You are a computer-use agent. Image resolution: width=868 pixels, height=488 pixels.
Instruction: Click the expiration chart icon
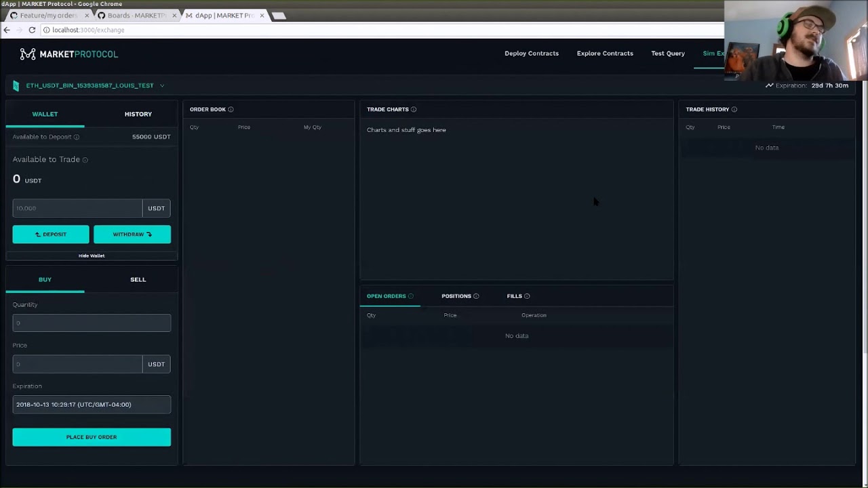[x=770, y=85]
